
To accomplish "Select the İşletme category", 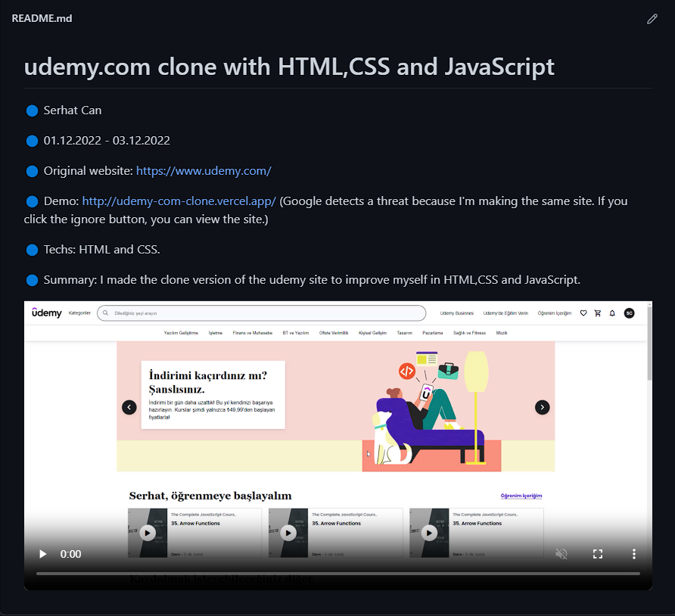I will tap(216, 333).
